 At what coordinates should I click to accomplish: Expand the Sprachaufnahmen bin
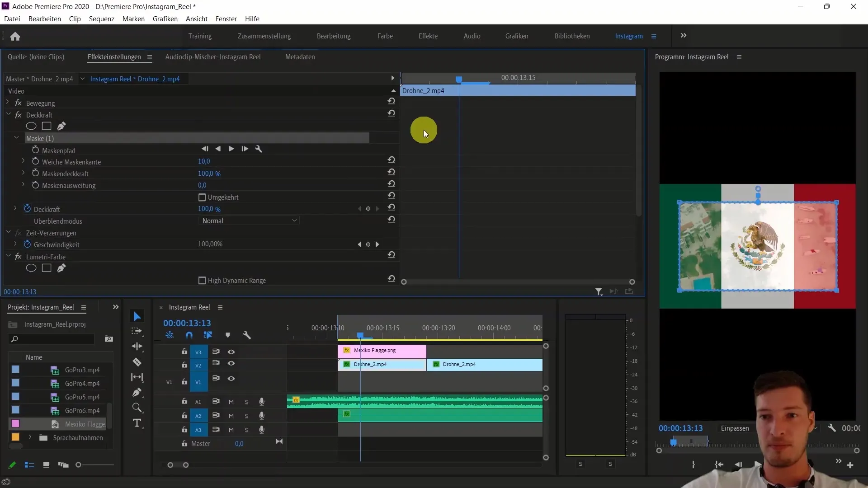pyautogui.click(x=30, y=437)
